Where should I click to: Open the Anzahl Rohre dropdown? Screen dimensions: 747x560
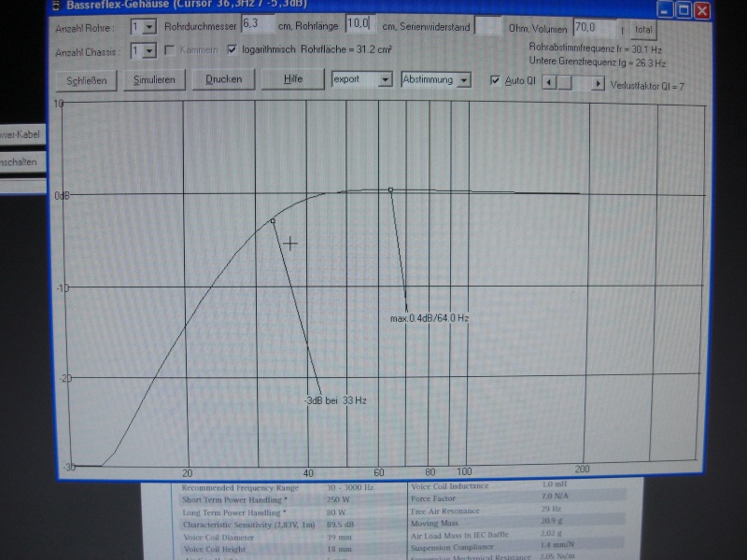tap(149, 27)
